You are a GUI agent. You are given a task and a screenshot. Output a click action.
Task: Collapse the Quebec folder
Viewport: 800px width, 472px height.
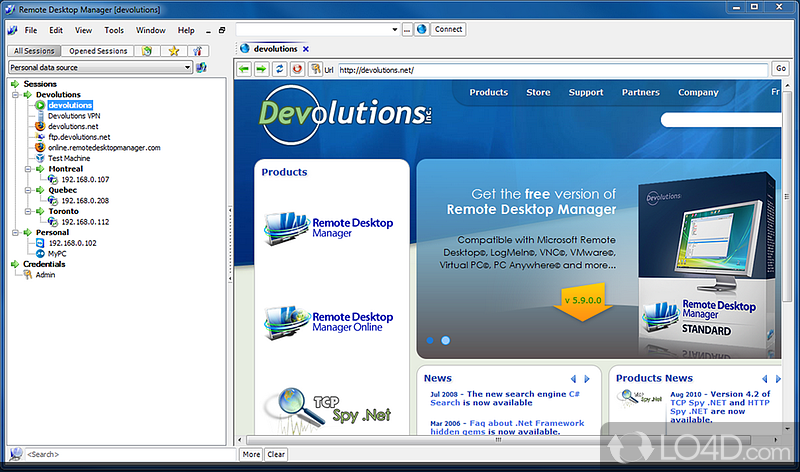click(x=29, y=190)
